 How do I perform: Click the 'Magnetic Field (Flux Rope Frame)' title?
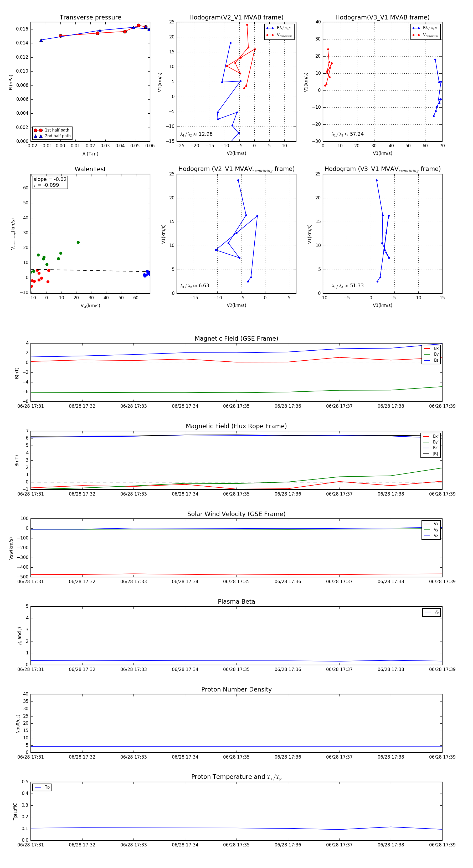(236, 426)
